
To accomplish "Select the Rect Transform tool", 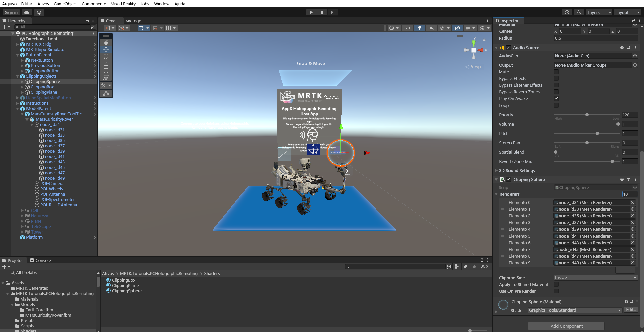I will click(106, 70).
